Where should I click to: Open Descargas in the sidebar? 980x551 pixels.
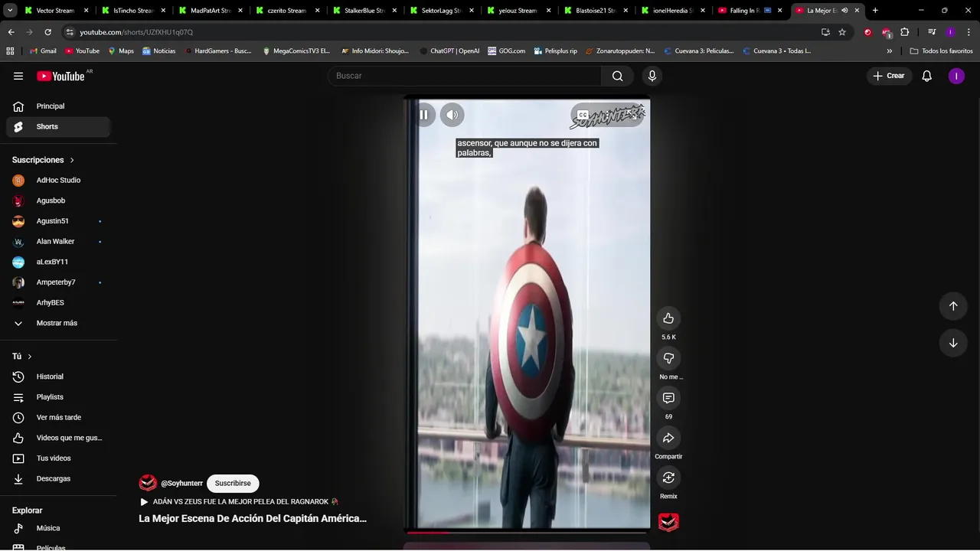point(58,478)
